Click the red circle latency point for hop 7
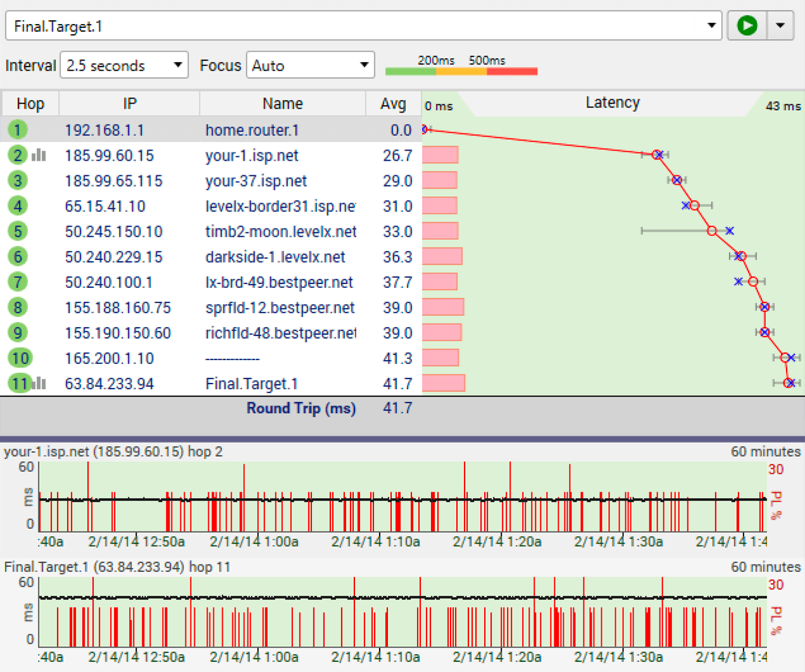The width and height of the screenshot is (805, 672). tap(752, 281)
